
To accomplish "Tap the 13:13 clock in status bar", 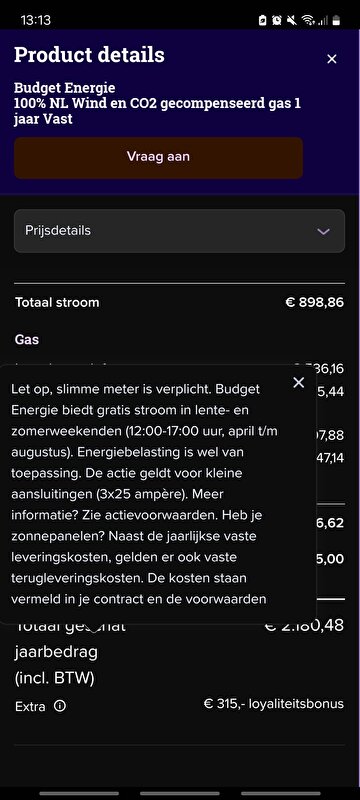I will (x=35, y=20).
